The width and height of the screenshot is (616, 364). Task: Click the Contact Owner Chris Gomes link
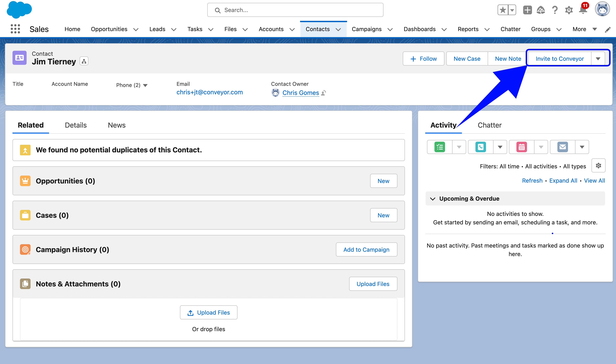click(301, 92)
